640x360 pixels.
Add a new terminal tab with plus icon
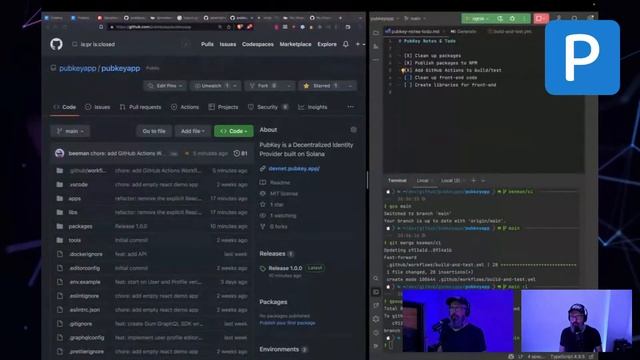(473, 180)
